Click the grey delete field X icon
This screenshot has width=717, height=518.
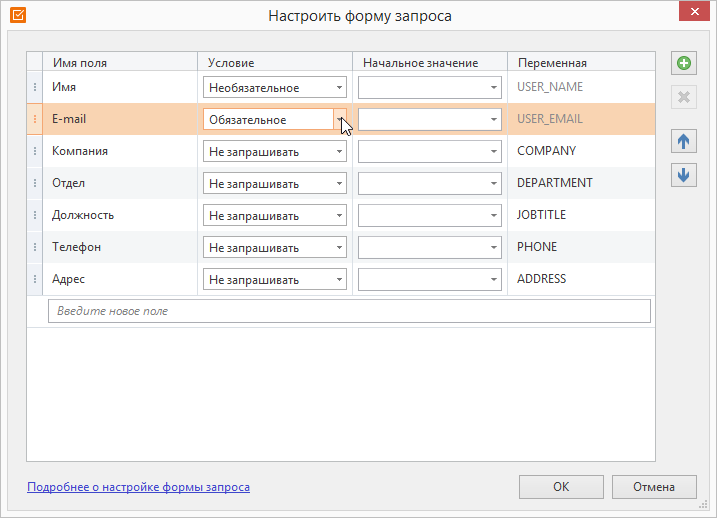[x=684, y=97]
